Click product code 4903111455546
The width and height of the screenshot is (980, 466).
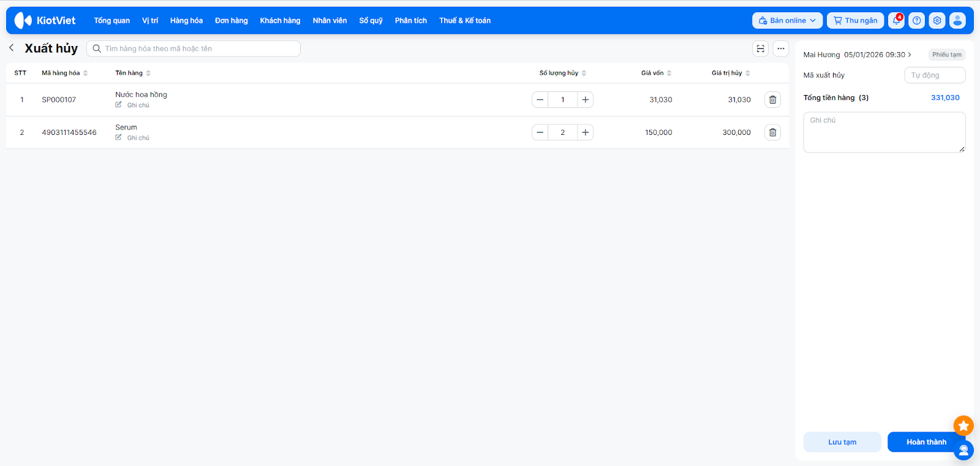(x=69, y=132)
